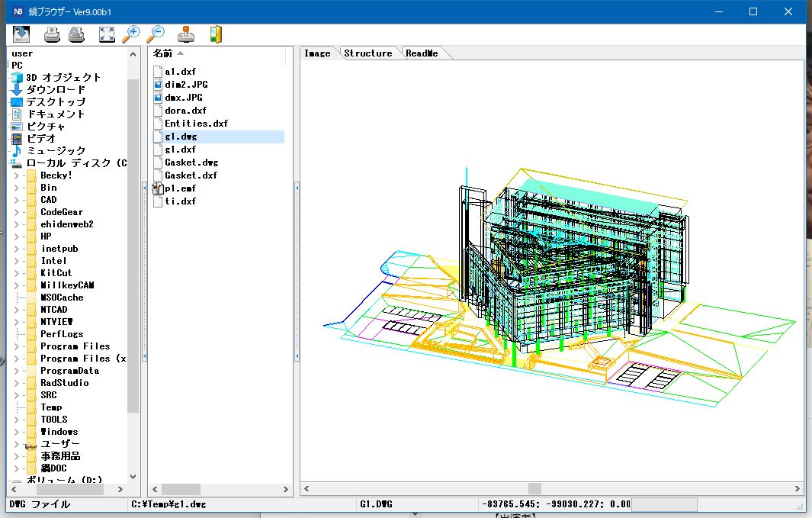The width and height of the screenshot is (812, 518).
Task: Expand the CodeGear folder node
Action: click(x=17, y=212)
